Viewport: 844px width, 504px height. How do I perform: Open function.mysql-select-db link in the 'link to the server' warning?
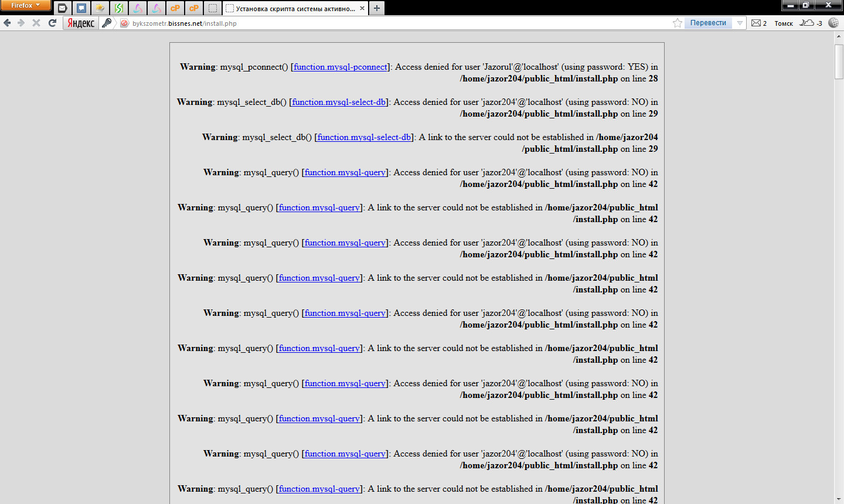(x=364, y=137)
